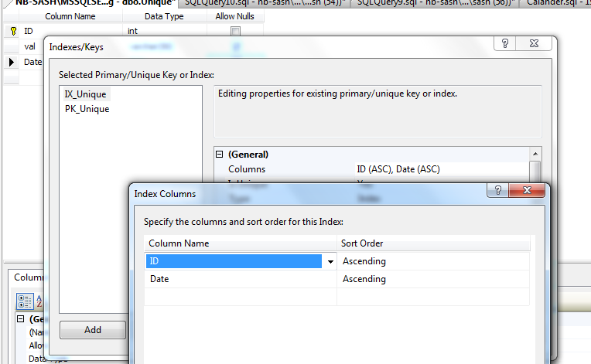Click the Alphabetical sort icon in Column Properties
This screenshot has width=591, height=364.
(39, 301)
